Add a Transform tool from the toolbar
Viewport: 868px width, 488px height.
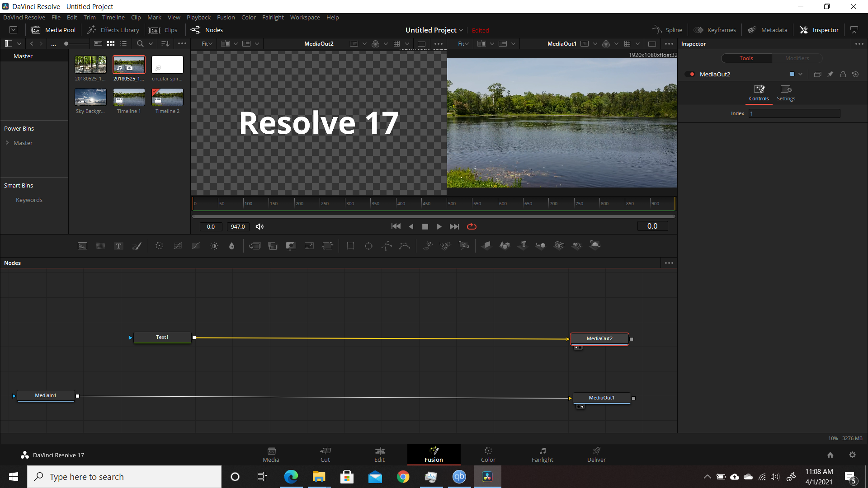(327, 246)
